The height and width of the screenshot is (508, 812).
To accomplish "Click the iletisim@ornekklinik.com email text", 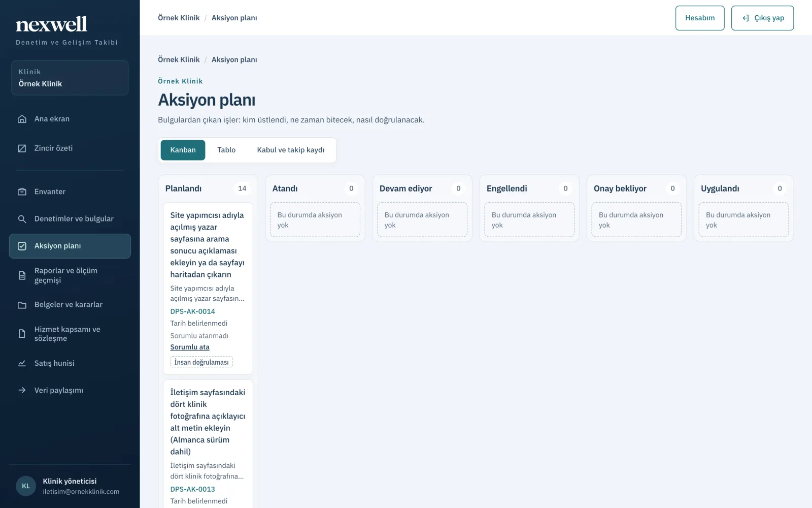I will [x=81, y=492].
